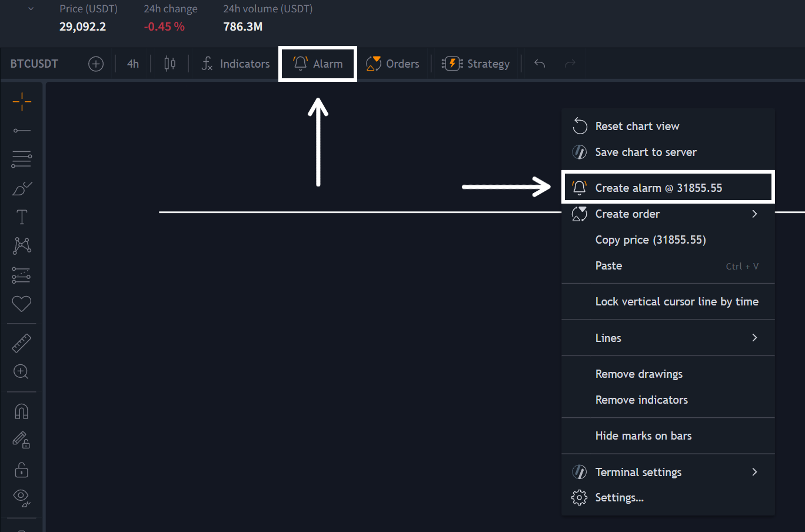This screenshot has width=805, height=532.
Task: Toggle magnet mode
Action: click(22, 411)
